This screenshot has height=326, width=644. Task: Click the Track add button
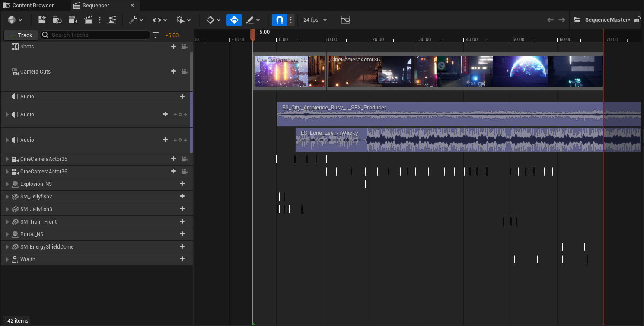pyautogui.click(x=21, y=35)
